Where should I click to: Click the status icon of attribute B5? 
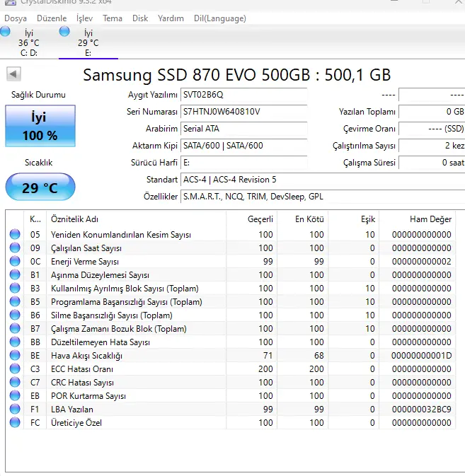tap(15, 301)
